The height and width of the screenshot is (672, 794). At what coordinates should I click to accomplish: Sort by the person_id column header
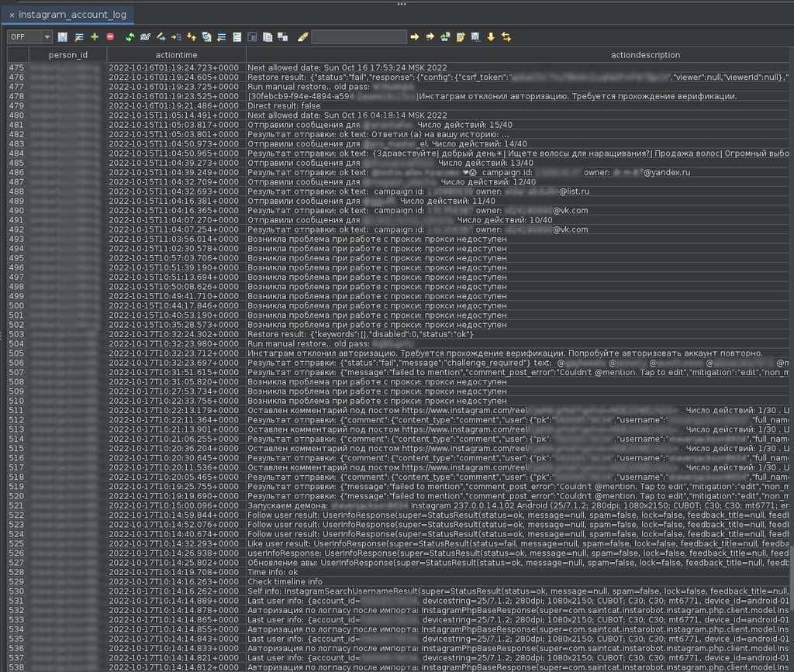68,55
